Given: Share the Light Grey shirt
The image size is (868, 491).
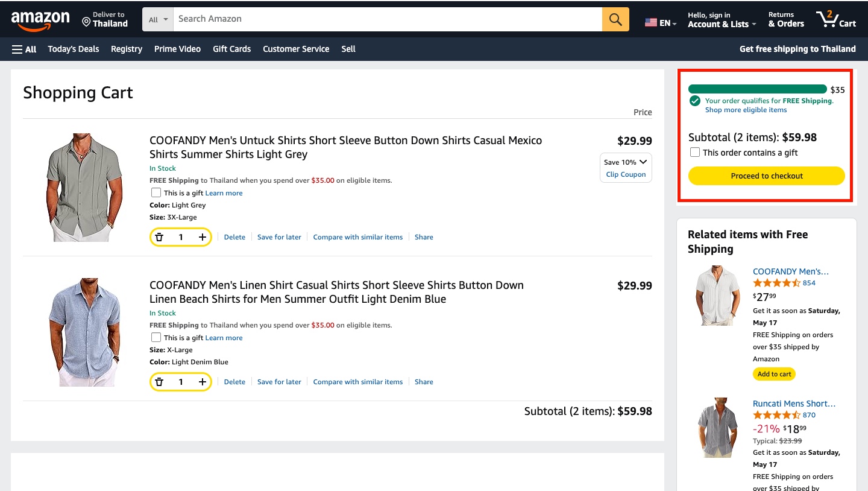Looking at the screenshot, I should tap(424, 237).
